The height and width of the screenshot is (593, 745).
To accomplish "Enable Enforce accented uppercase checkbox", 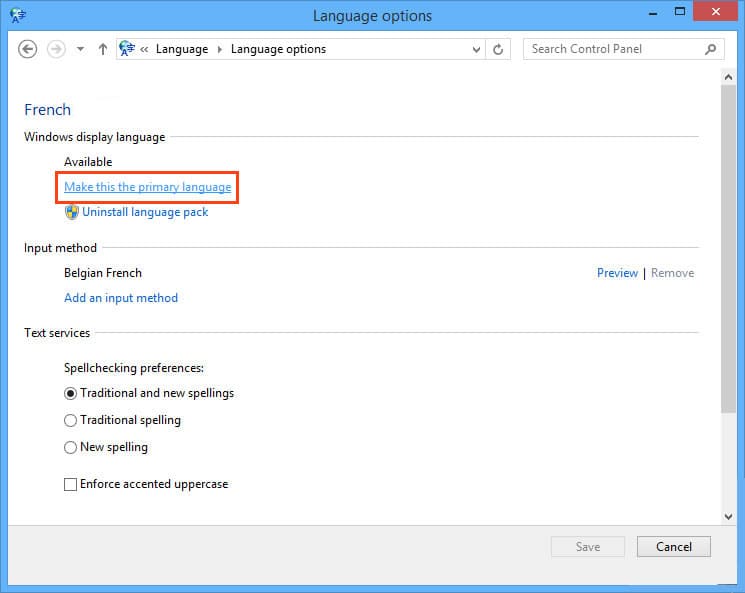I will click(x=70, y=484).
